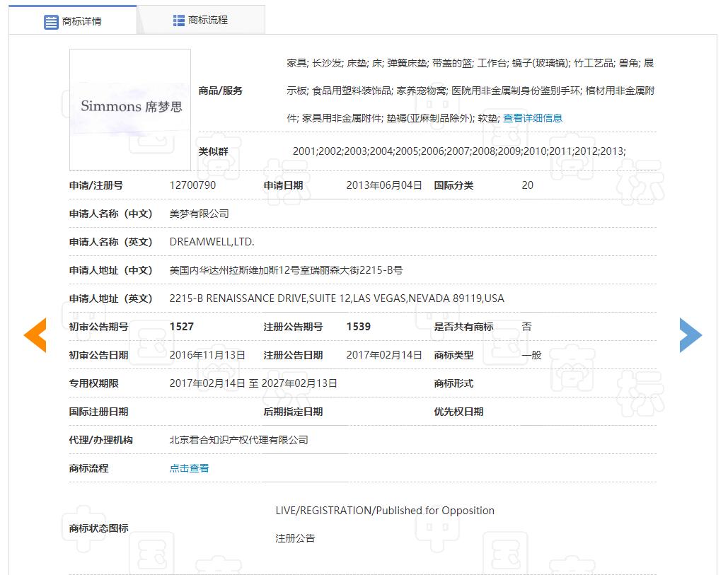Select similar group codes 2001;2002;2003
This screenshot has height=575, width=728.
(x=459, y=151)
